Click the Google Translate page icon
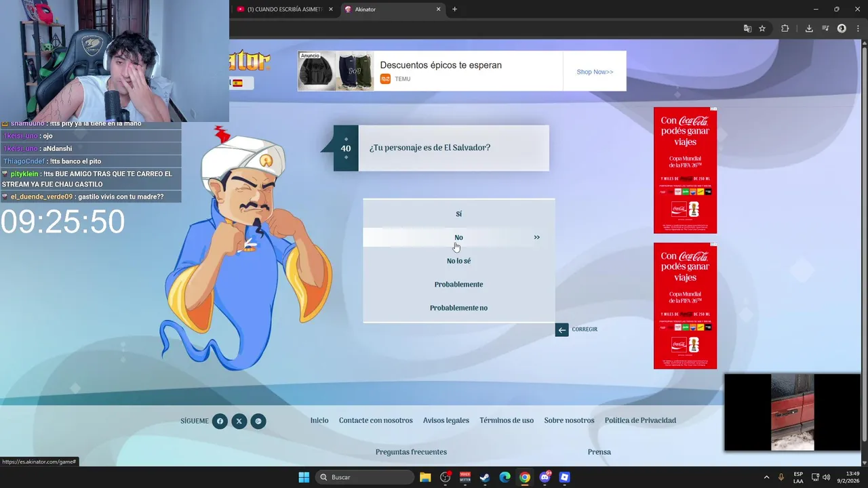 [x=747, y=28]
